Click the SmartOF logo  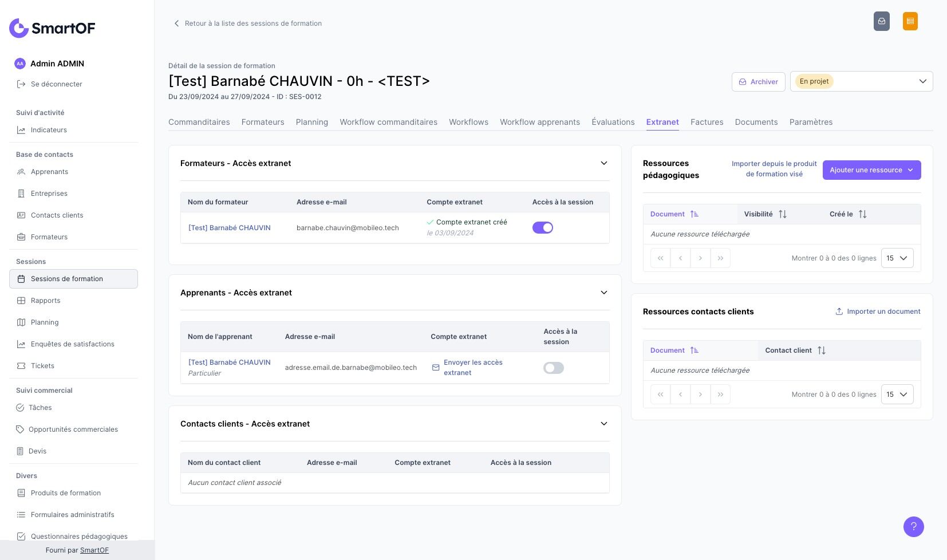52,28
